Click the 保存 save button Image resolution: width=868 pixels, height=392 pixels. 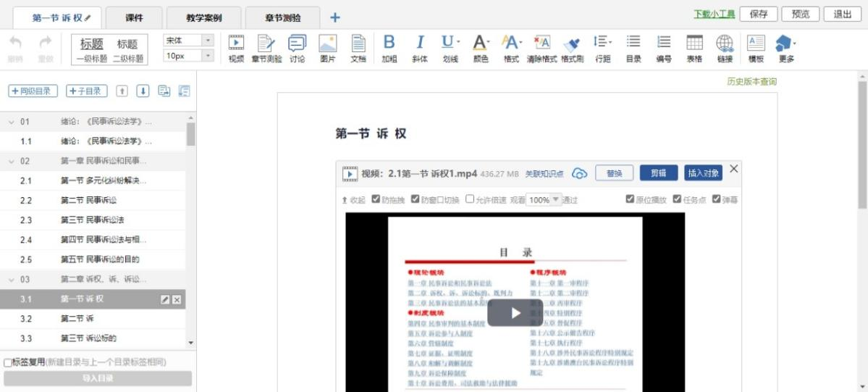coord(758,14)
